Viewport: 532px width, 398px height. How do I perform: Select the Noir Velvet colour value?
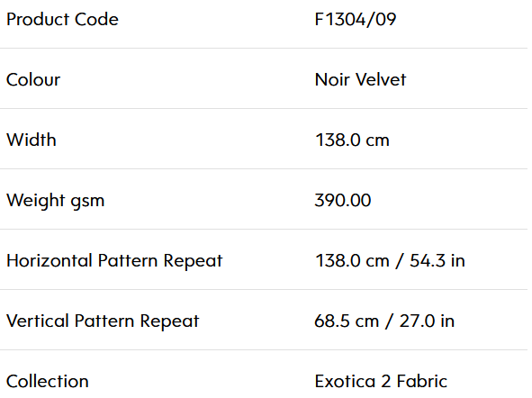click(360, 80)
